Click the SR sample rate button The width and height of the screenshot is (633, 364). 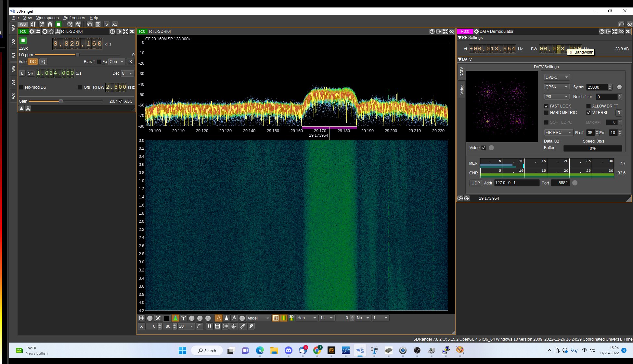coord(31,73)
